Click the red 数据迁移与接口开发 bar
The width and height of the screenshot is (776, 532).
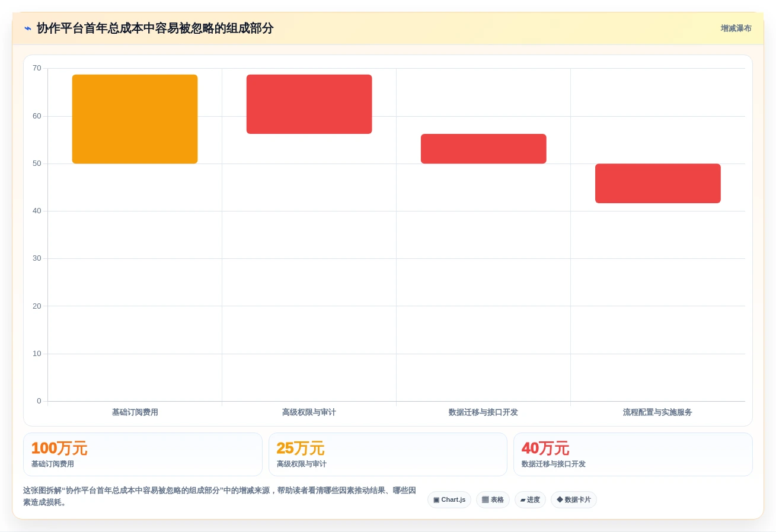(483, 149)
